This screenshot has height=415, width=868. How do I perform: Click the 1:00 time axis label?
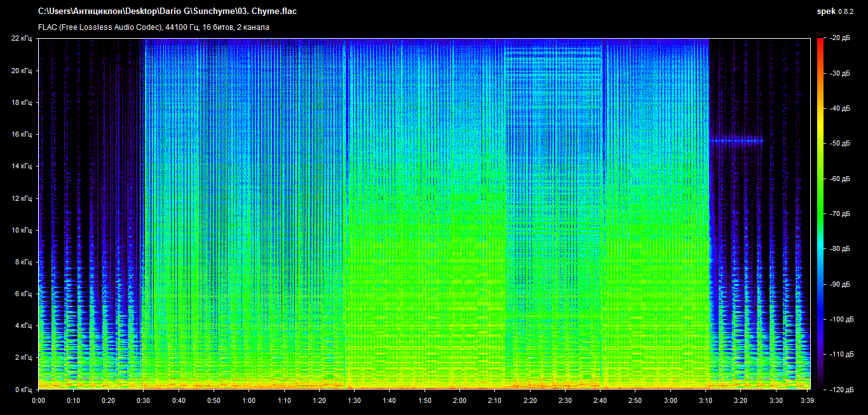point(249,401)
